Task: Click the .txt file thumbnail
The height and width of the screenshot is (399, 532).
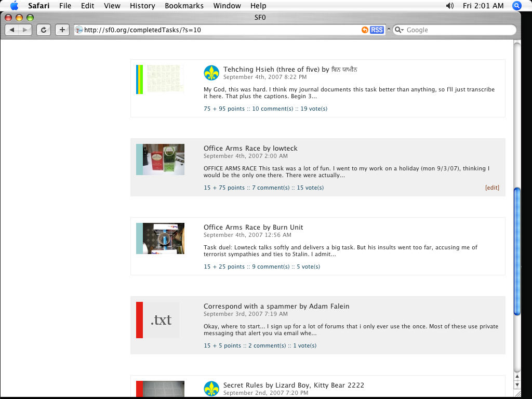Action: pos(161,320)
